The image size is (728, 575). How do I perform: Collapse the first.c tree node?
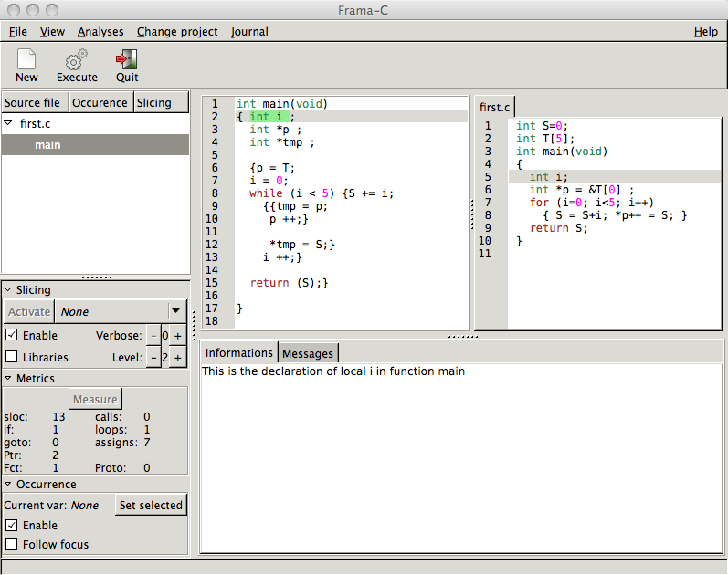[8, 123]
